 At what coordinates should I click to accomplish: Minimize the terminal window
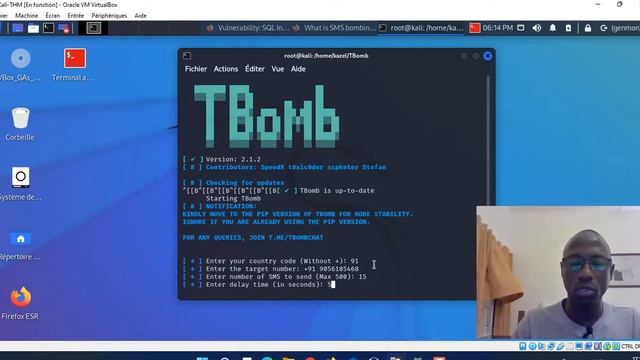pos(464,56)
